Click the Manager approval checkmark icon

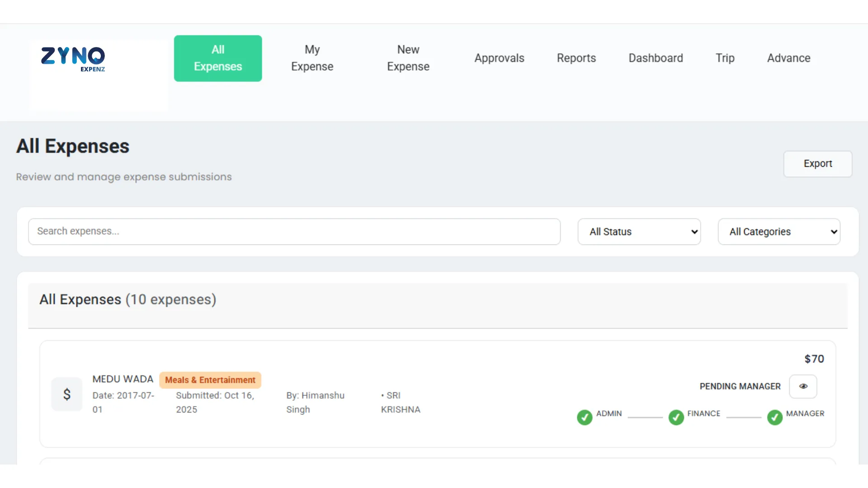(774, 417)
